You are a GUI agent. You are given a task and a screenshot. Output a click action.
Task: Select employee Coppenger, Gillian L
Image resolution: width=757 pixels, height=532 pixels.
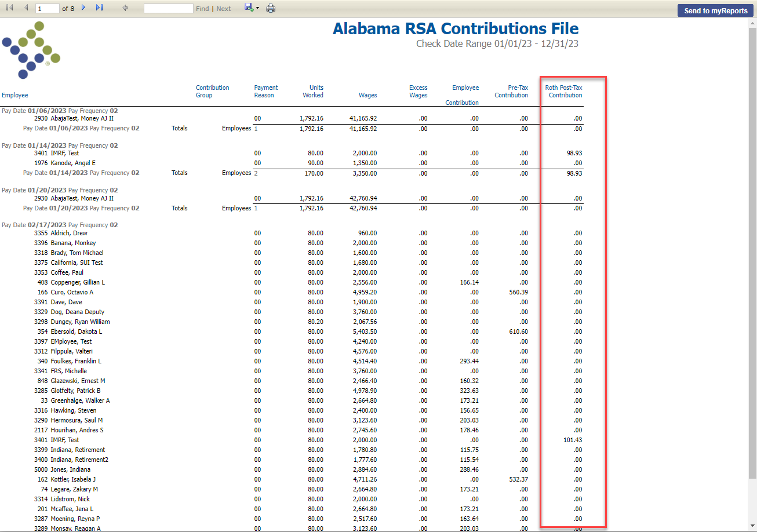[78, 282]
